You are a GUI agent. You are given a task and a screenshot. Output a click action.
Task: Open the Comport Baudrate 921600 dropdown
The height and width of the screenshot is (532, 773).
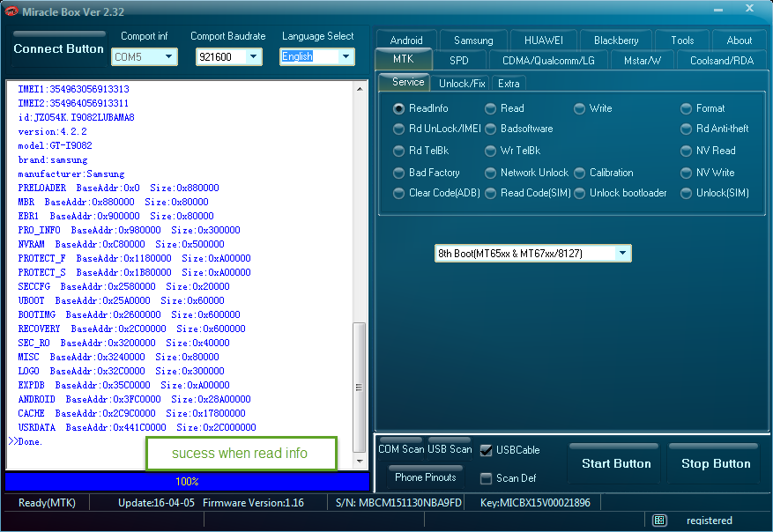(229, 56)
